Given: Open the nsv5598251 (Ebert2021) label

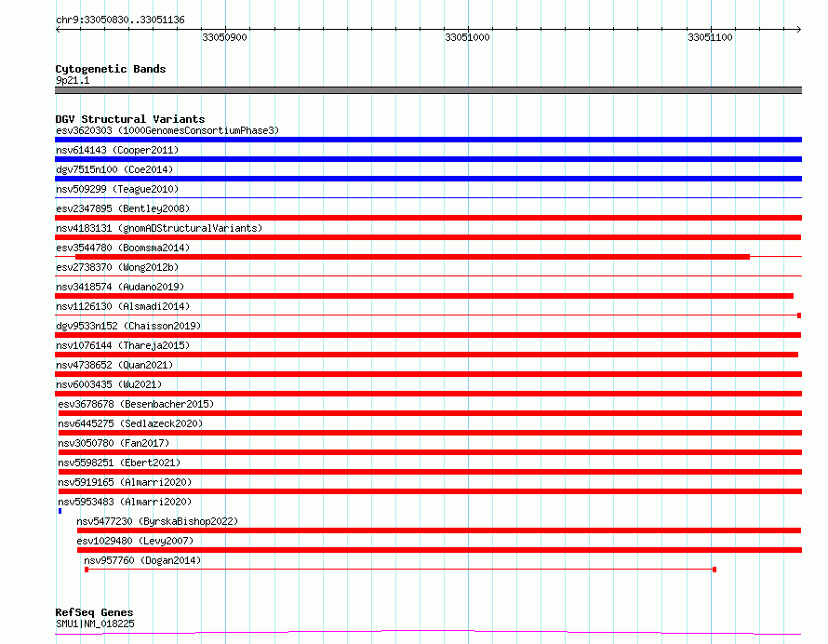Looking at the screenshot, I should coord(119,463).
